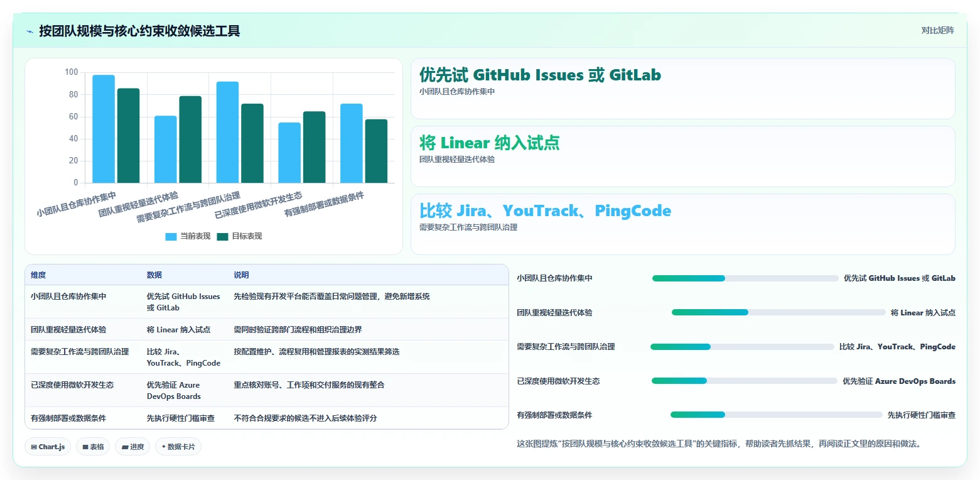This screenshot has height=480, width=980.
Task: Click progress bar for 团队重视轻量迭代体验
Action: (x=778, y=312)
